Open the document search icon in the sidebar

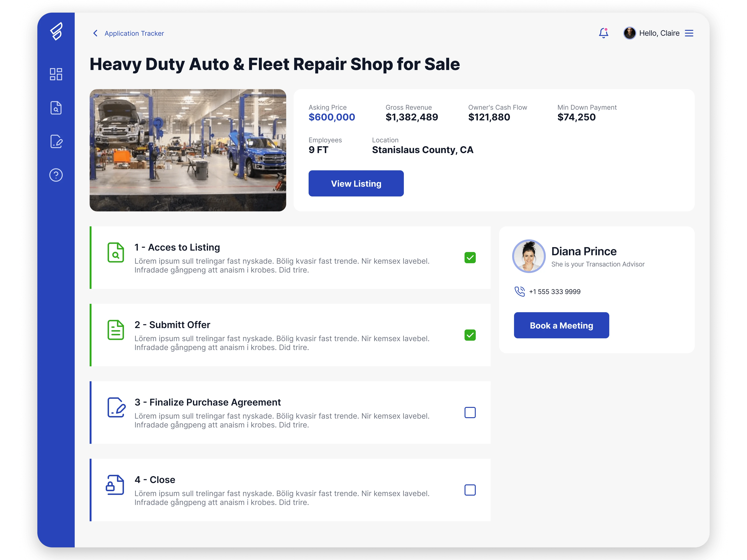tap(56, 108)
